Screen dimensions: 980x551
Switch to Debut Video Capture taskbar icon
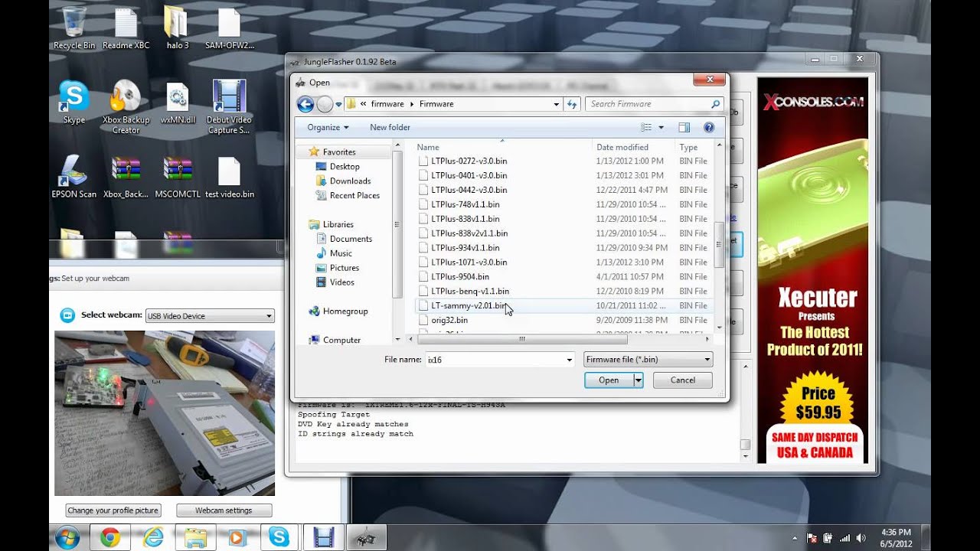pyautogui.click(x=324, y=537)
